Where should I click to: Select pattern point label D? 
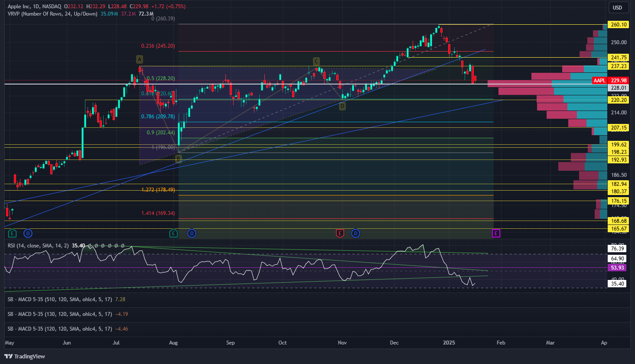click(x=342, y=106)
